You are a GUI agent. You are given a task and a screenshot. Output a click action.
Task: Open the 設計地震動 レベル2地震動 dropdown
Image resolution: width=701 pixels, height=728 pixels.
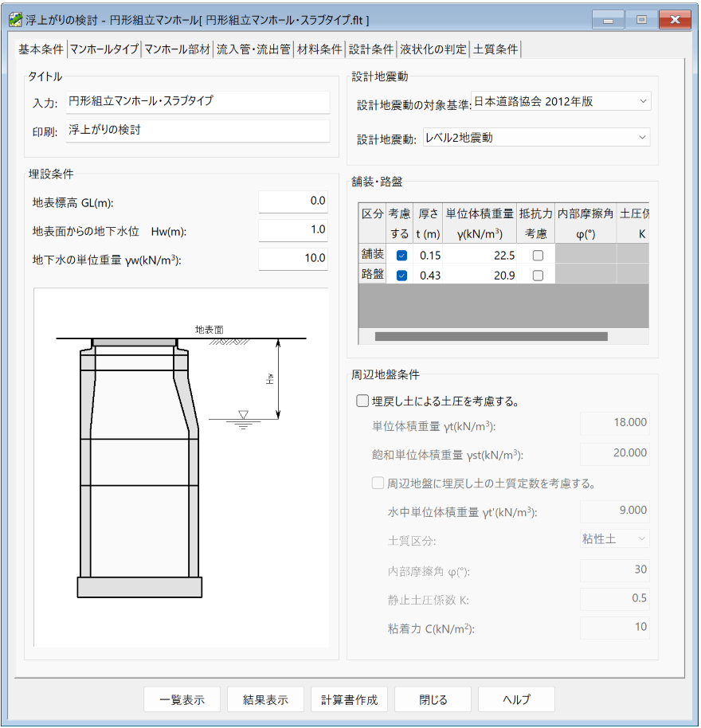[536, 138]
